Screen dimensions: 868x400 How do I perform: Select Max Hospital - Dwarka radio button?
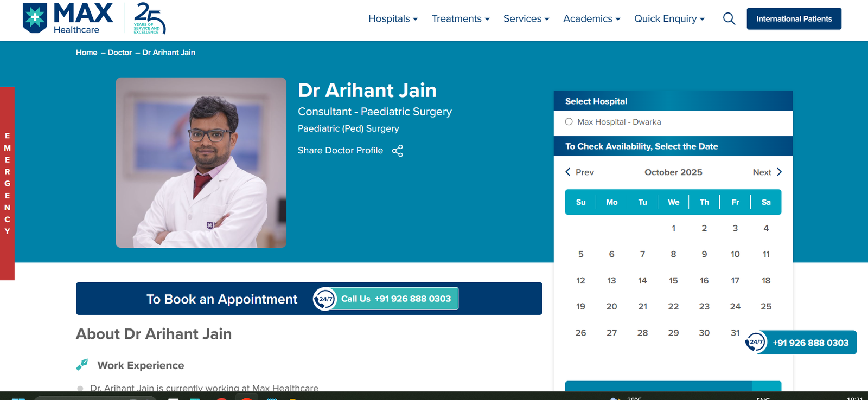tap(569, 122)
